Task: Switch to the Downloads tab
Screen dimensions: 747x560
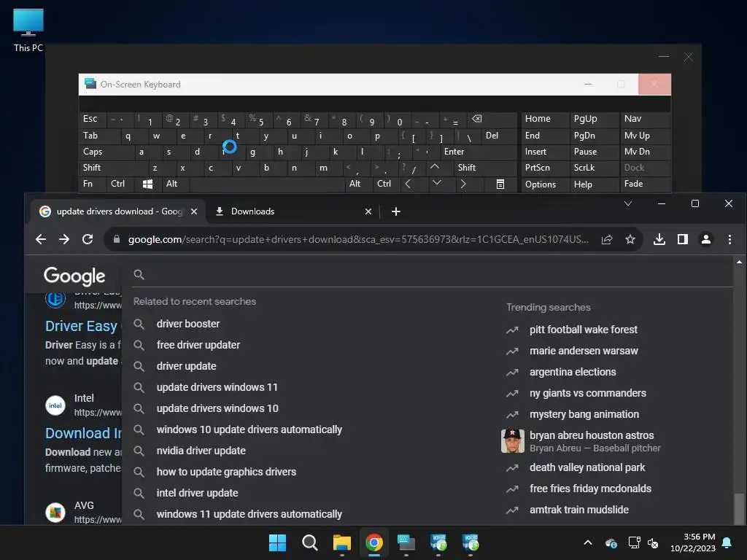Action: pyautogui.click(x=293, y=211)
